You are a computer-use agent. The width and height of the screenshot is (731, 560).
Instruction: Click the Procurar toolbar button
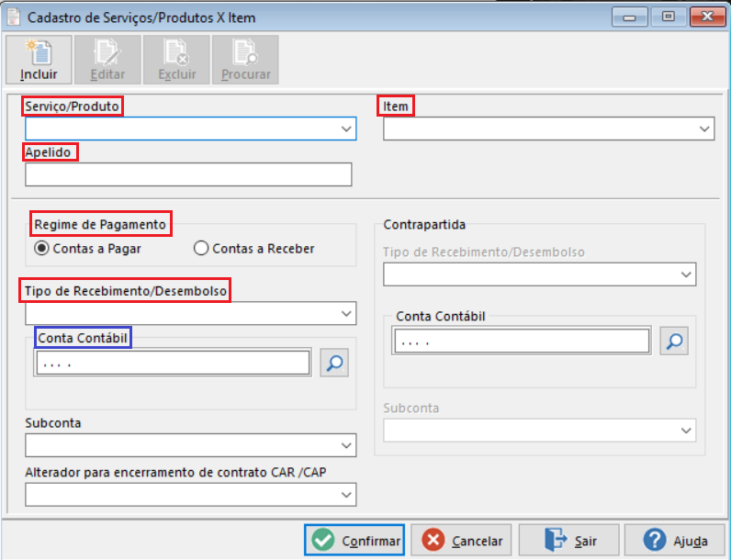tap(246, 60)
